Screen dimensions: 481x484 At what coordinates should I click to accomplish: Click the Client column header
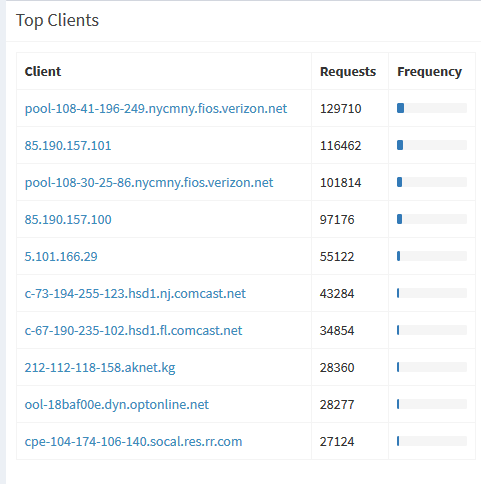pyautogui.click(x=43, y=71)
